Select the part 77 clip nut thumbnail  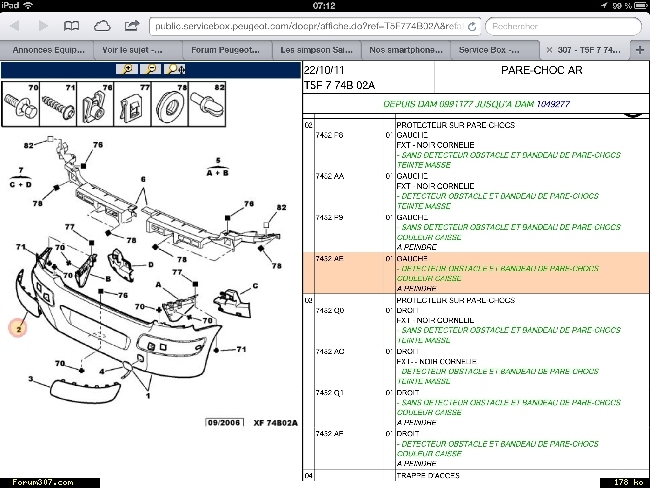pos(133,104)
